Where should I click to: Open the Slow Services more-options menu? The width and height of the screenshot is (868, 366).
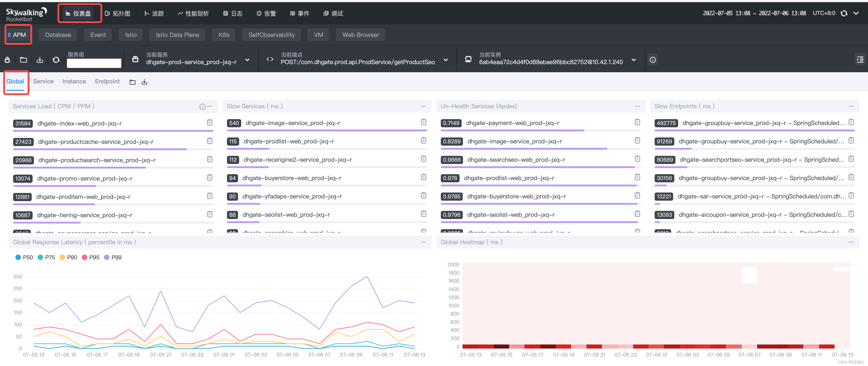pyautogui.click(x=424, y=106)
